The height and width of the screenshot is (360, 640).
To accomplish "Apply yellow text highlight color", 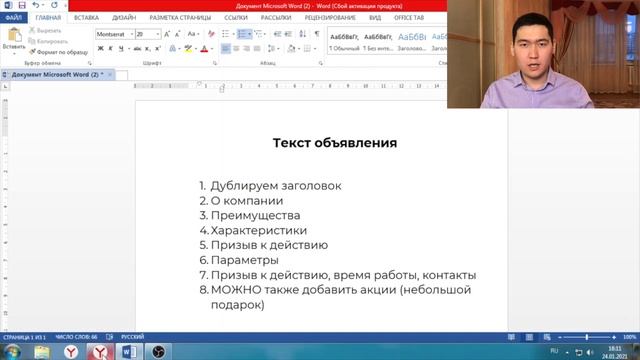I will 188,49.
